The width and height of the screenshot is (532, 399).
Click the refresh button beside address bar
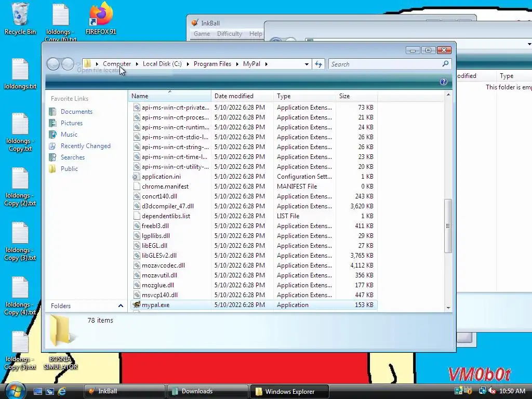point(318,64)
